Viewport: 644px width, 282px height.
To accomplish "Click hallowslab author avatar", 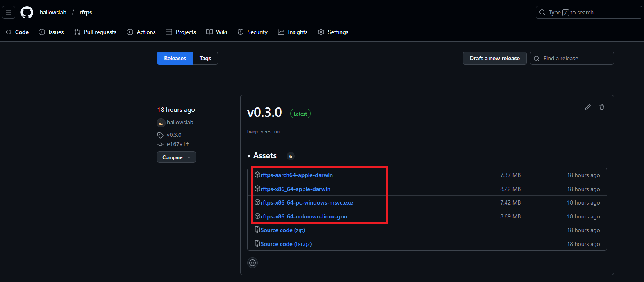I will pyautogui.click(x=161, y=123).
